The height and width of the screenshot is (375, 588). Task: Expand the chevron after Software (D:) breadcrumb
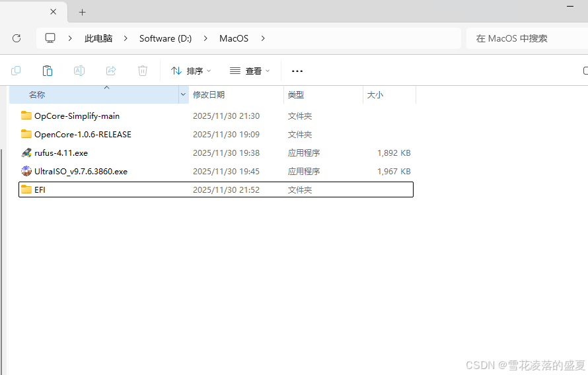(x=205, y=38)
